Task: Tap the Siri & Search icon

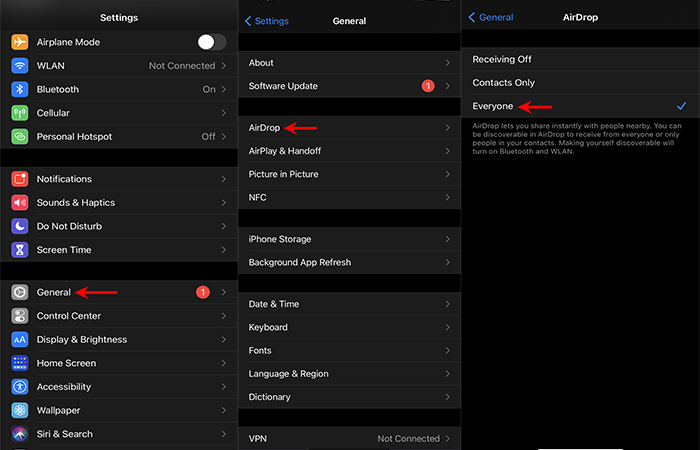Action: pyautogui.click(x=20, y=434)
